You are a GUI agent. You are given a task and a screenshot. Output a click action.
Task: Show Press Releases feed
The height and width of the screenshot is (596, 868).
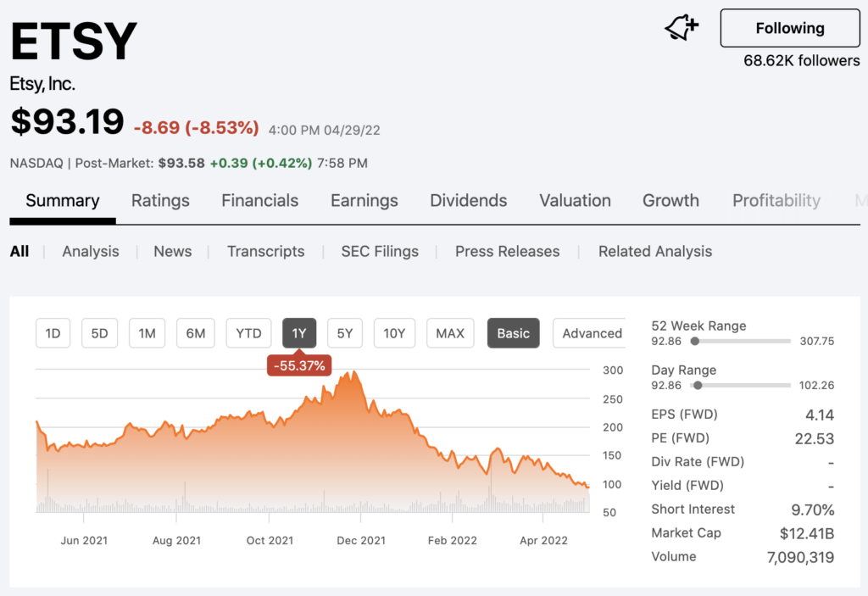(x=507, y=252)
